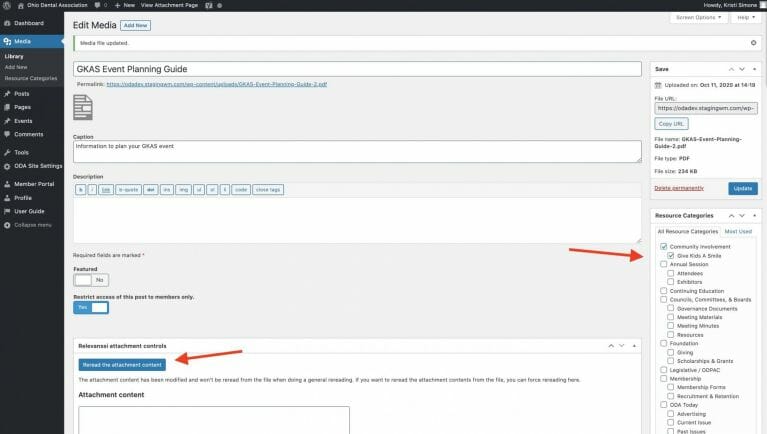Open the Help dropdown
Viewport: 767px width, 434px height.
pos(746,17)
